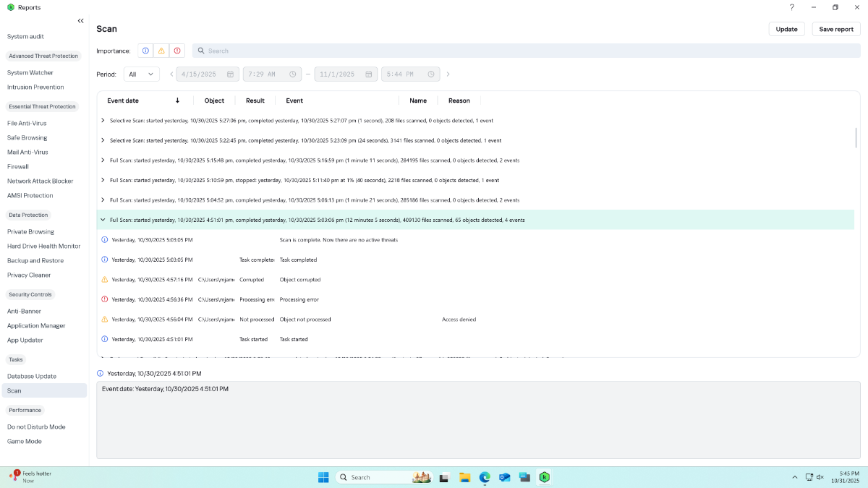This screenshot has width=868, height=488.
Task: Click error icon on Processing error row
Action: [x=104, y=299]
